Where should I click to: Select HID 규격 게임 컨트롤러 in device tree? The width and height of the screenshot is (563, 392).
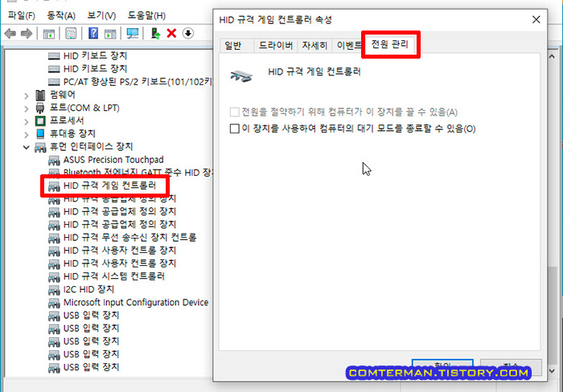pos(109,186)
